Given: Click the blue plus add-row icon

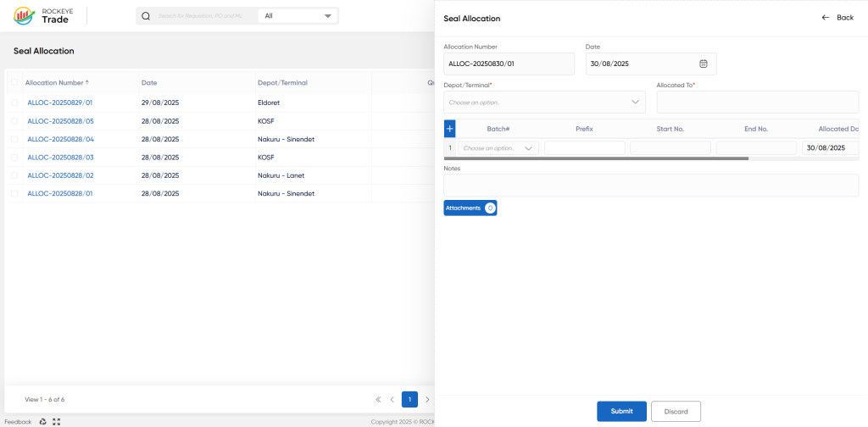Looking at the screenshot, I should 449,129.
